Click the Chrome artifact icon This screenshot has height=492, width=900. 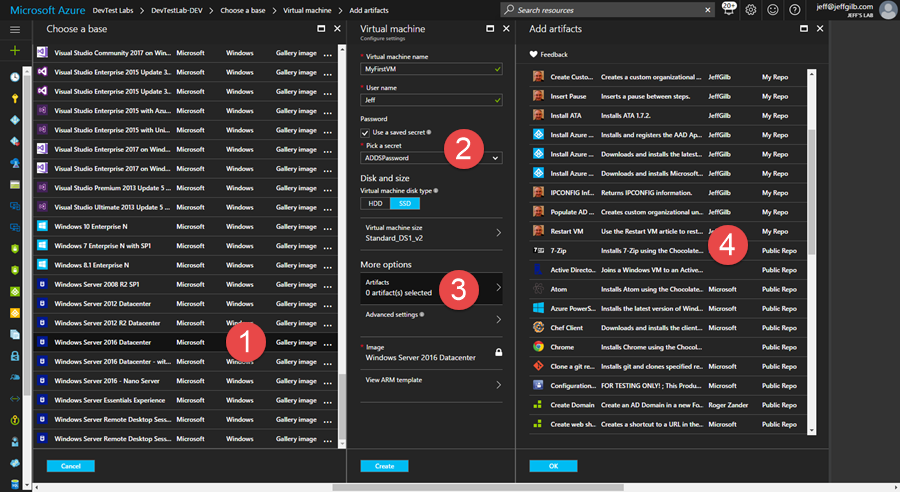point(538,347)
